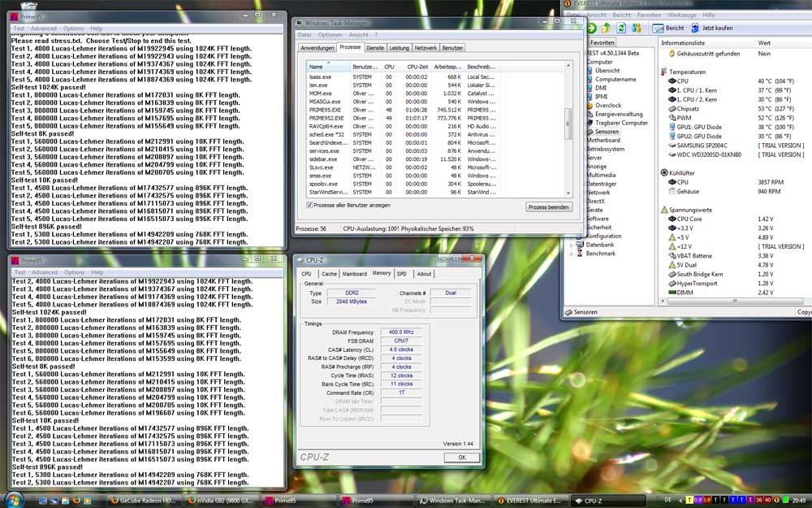Click the GPU2: GPU Diode monitor icon
The width and height of the screenshot is (812, 508).
(672, 137)
